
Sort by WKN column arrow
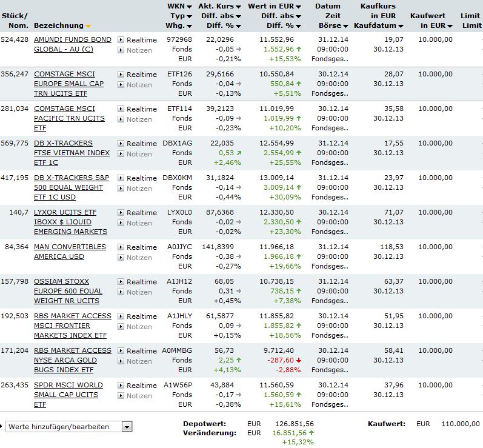click(189, 7)
